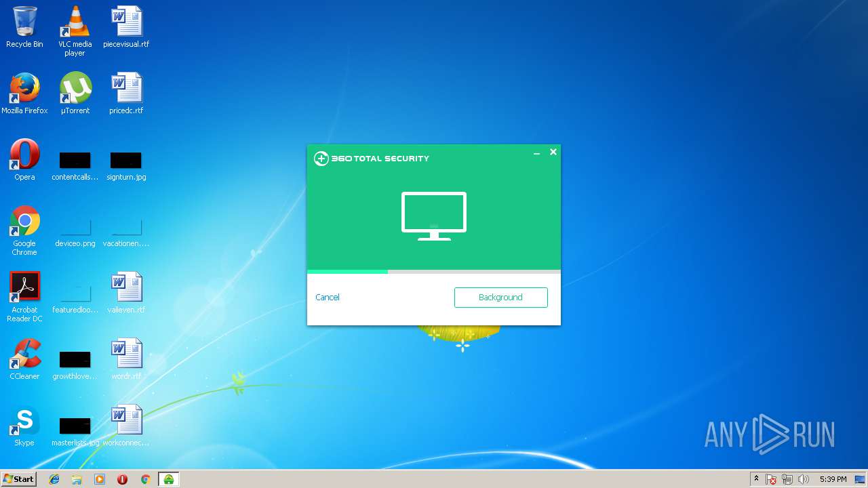
Task: Select the deviceo.png file
Action: (75, 232)
